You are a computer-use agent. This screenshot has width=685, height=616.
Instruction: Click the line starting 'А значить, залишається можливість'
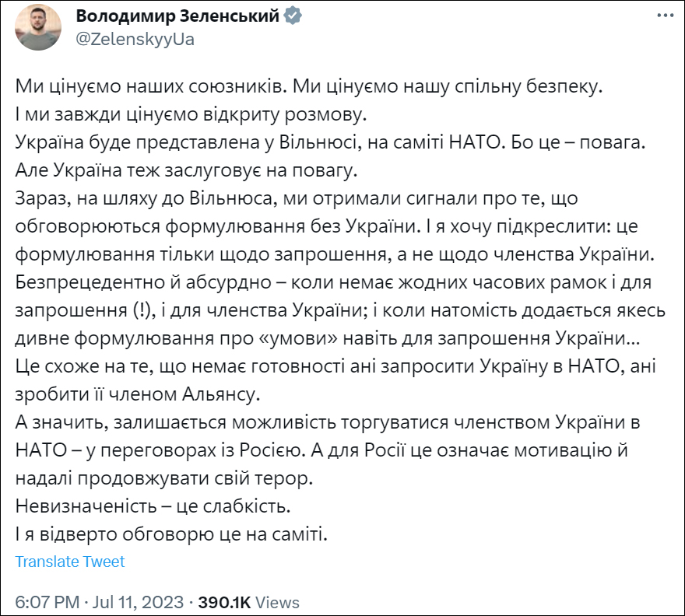319,425
